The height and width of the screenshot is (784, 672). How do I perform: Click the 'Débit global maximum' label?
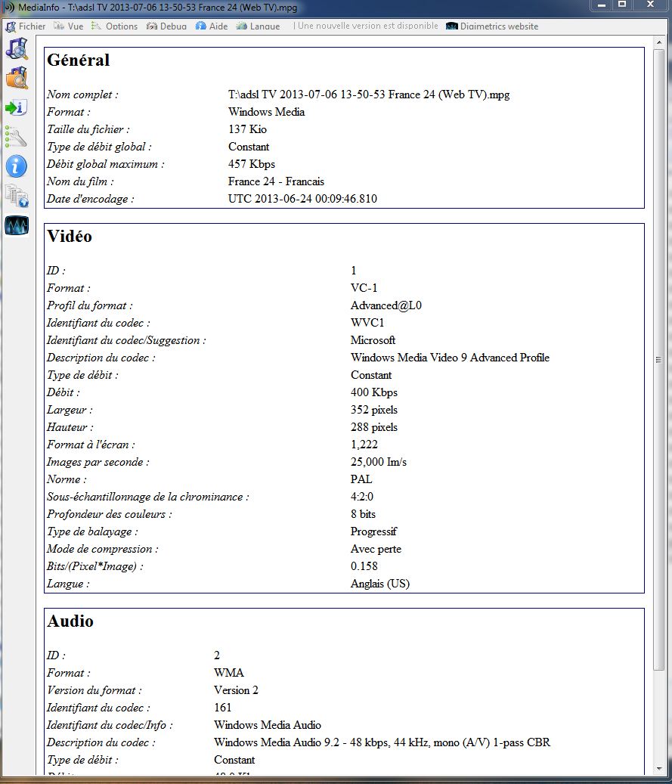[x=106, y=164]
